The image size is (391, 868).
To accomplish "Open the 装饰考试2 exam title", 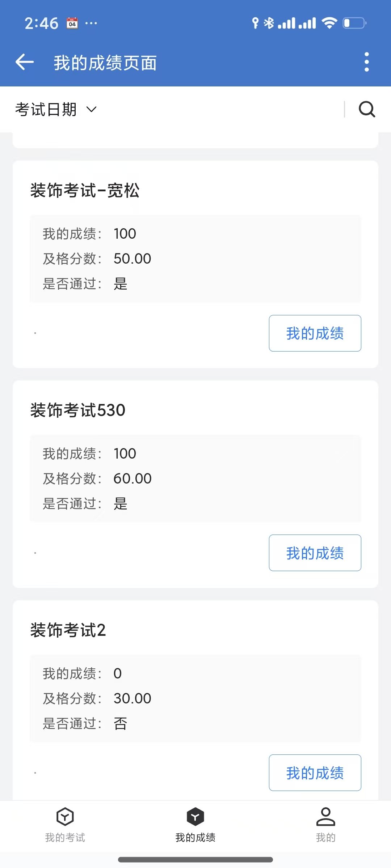I will (68, 630).
